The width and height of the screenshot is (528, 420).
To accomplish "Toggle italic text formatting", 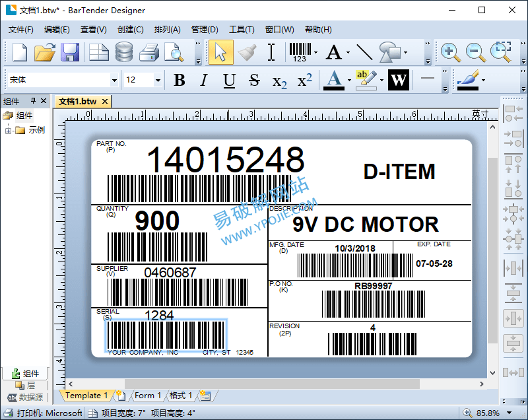I will pyautogui.click(x=204, y=80).
